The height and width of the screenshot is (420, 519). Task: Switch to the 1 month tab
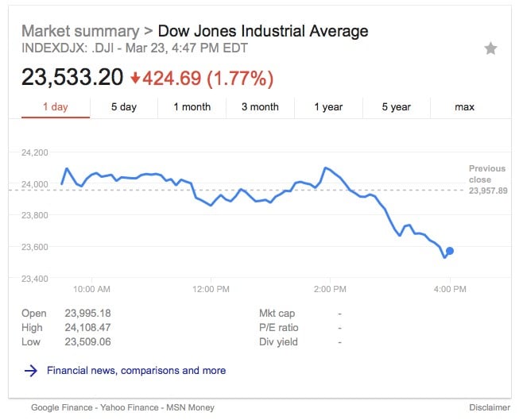(192, 107)
